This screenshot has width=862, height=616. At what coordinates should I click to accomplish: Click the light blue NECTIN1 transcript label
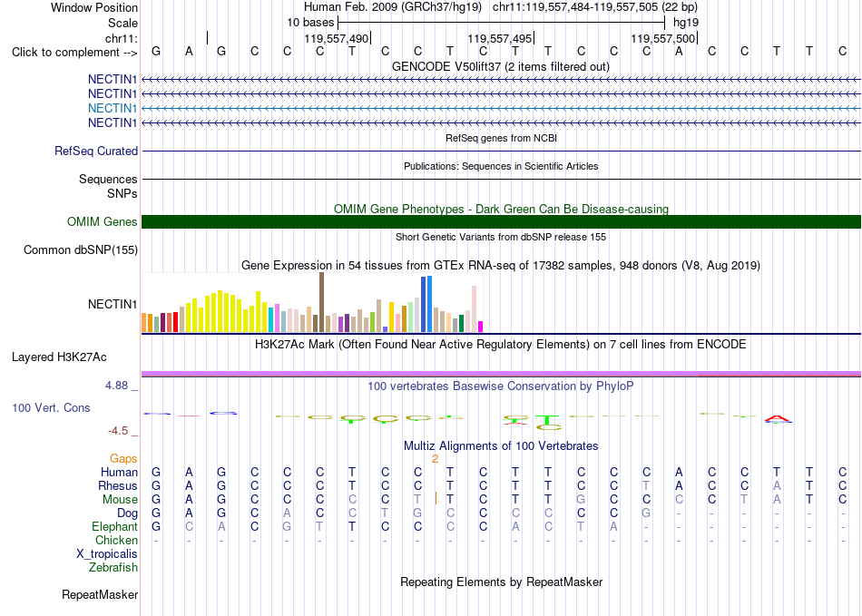(x=113, y=108)
